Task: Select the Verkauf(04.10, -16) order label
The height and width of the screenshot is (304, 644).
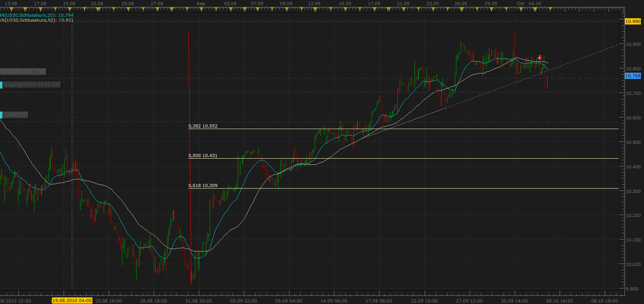Action: (x=23, y=72)
